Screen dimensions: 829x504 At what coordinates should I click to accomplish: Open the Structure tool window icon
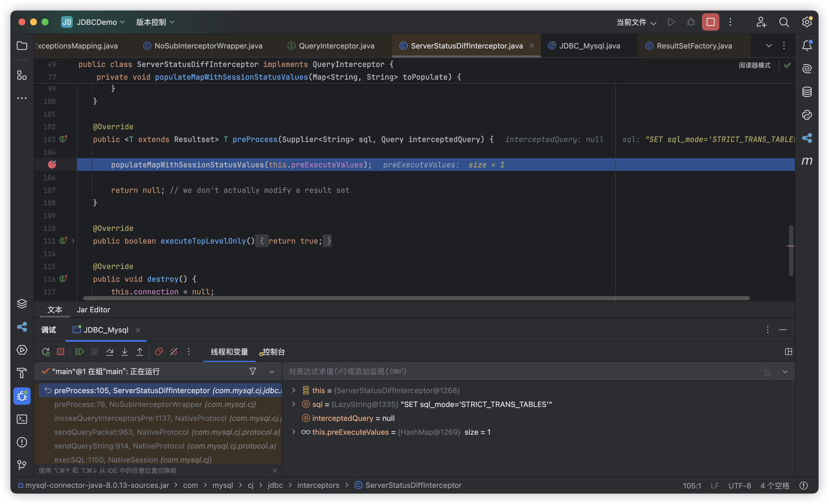[x=22, y=75]
